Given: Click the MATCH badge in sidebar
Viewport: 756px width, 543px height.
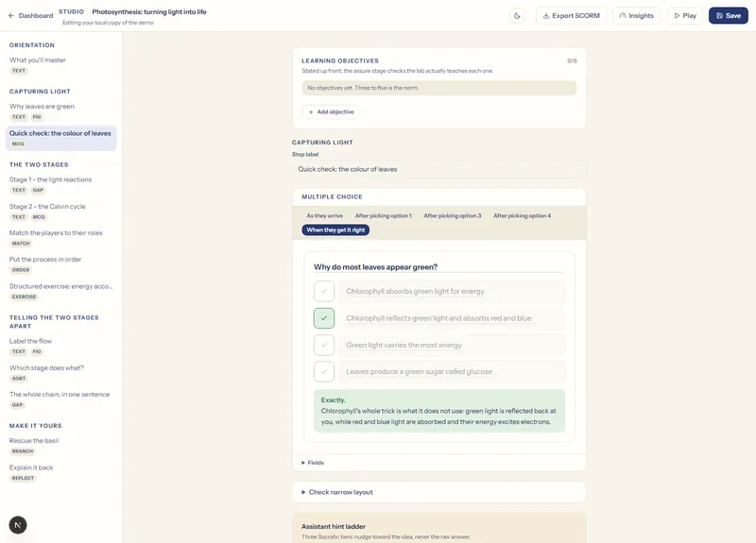Looking at the screenshot, I should (x=21, y=244).
